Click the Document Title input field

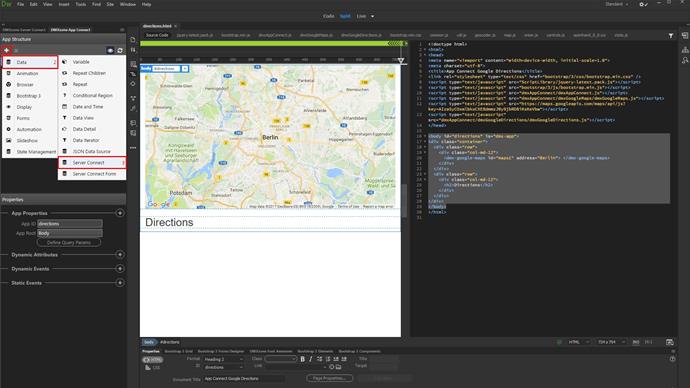click(x=244, y=378)
